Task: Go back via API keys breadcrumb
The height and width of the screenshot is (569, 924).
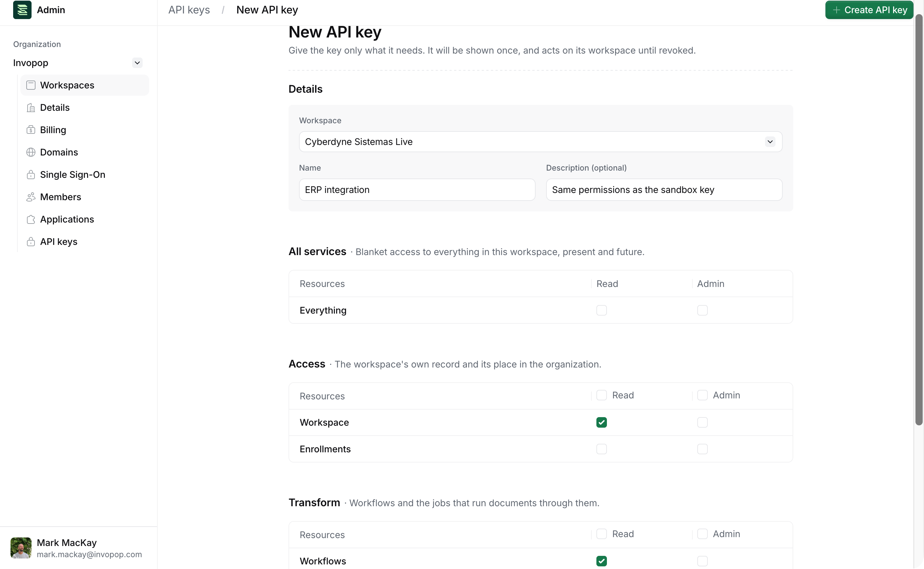Action: click(189, 10)
